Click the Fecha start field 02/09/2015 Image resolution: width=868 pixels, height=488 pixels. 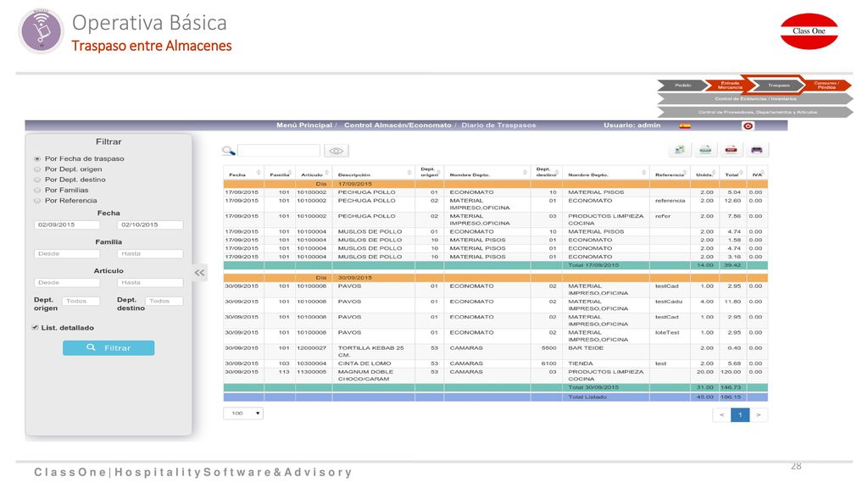click(x=67, y=225)
